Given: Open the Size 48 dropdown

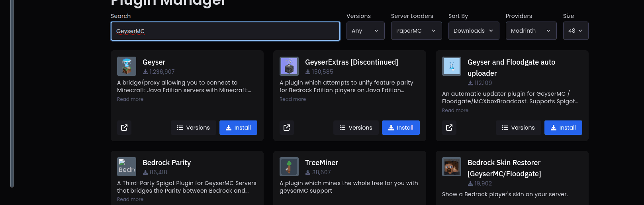Looking at the screenshot, I should tap(575, 31).
